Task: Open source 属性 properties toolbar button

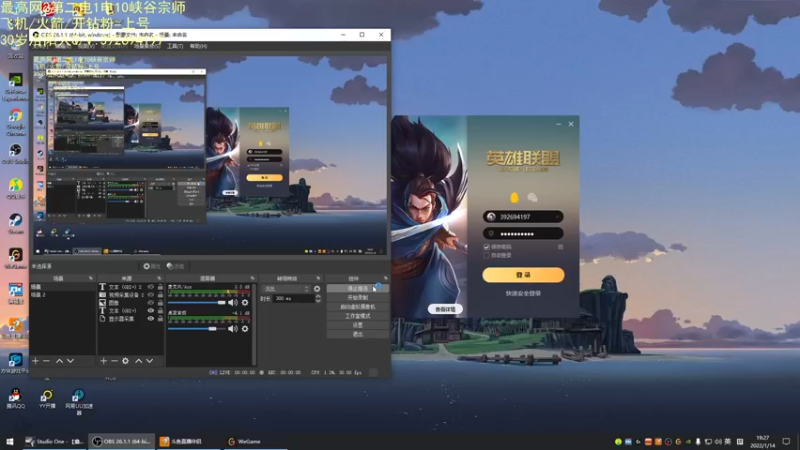Action: point(152,266)
